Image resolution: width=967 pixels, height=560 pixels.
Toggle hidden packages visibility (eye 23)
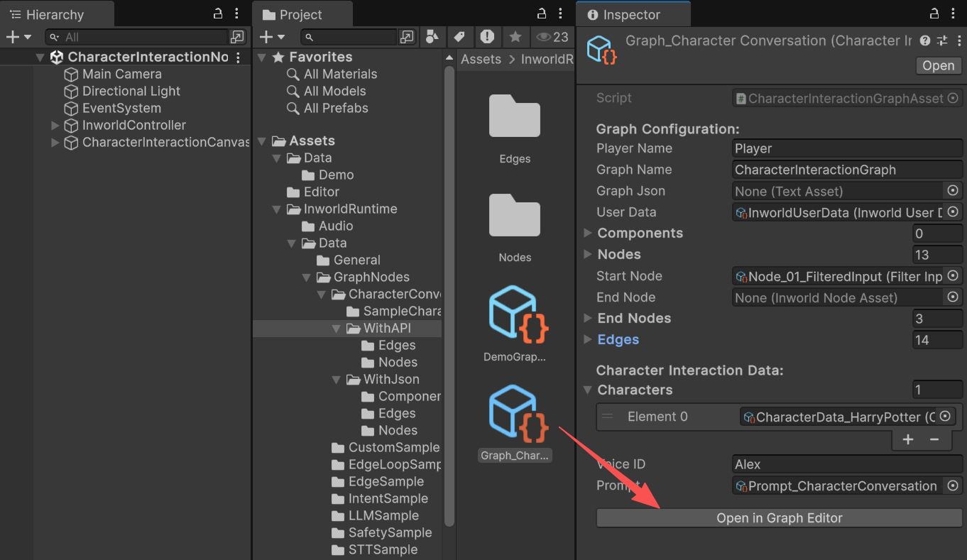pos(552,37)
